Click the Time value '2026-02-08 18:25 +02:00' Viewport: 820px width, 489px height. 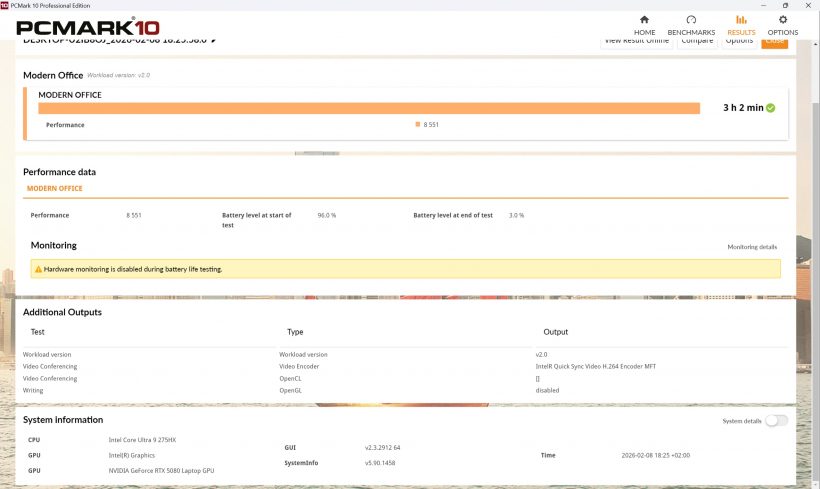point(655,456)
